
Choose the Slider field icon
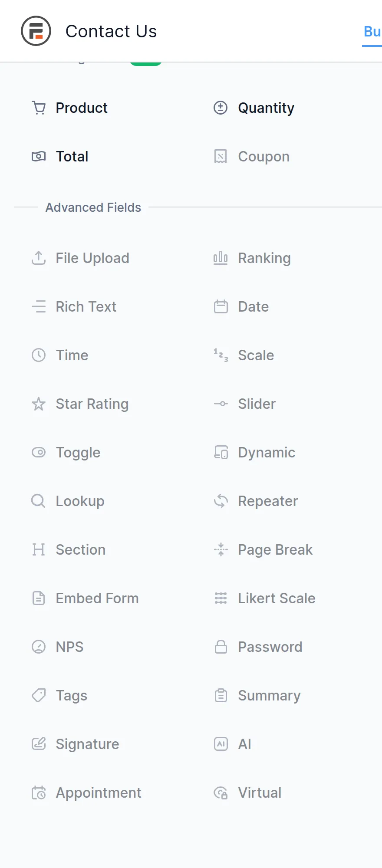(x=221, y=404)
